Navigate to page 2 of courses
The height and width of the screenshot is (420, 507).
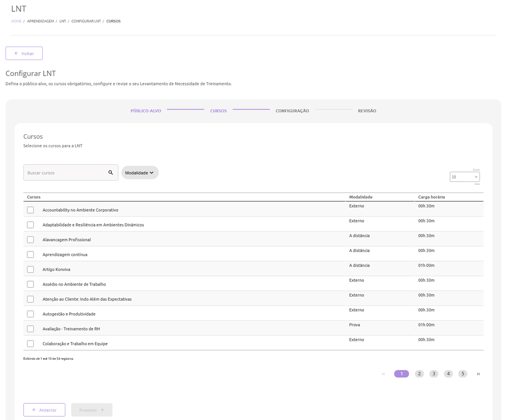(419, 374)
